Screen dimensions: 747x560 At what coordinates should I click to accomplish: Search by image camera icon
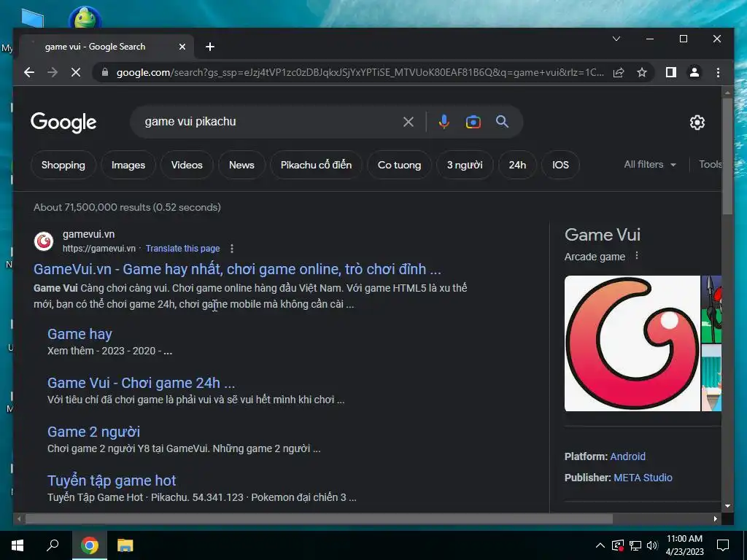click(473, 122)
